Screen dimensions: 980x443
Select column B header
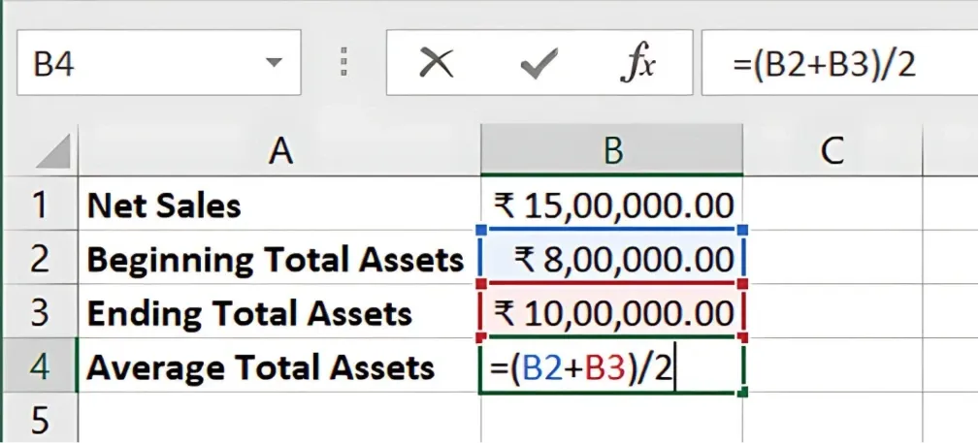tap(611, 150)
